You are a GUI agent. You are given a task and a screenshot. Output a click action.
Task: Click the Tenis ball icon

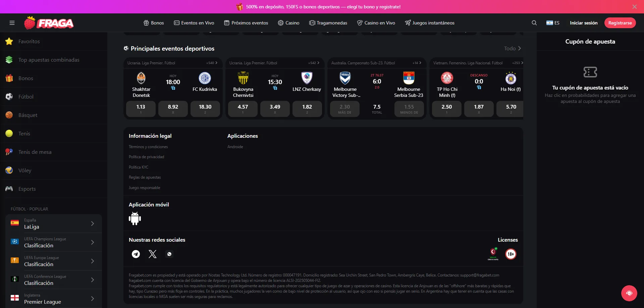pyautogui.click(x=9, y=133)
